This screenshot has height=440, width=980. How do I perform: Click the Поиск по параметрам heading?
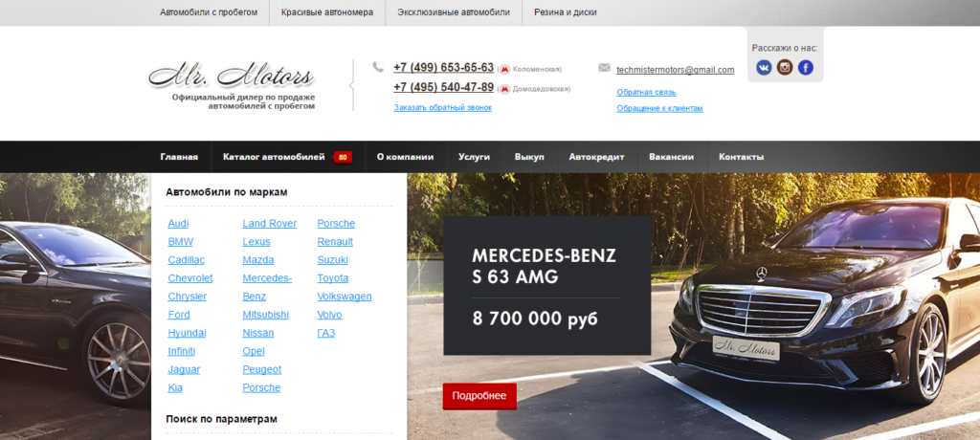[x=221, y=419]
